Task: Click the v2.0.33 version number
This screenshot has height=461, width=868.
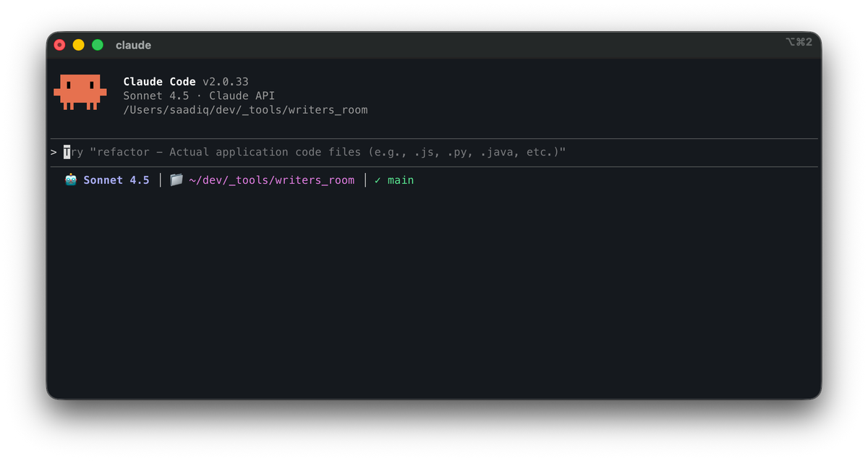Action: (x=225, y=82)
